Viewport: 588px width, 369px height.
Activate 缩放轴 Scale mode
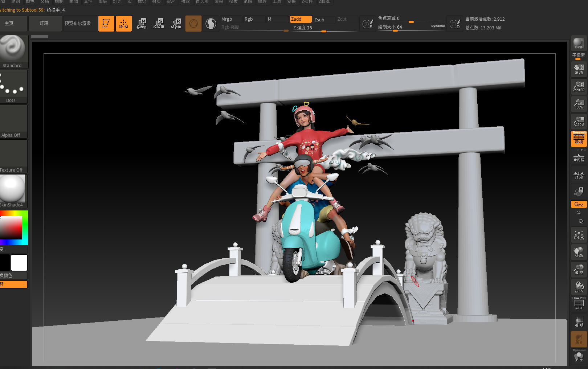point(159,24)
